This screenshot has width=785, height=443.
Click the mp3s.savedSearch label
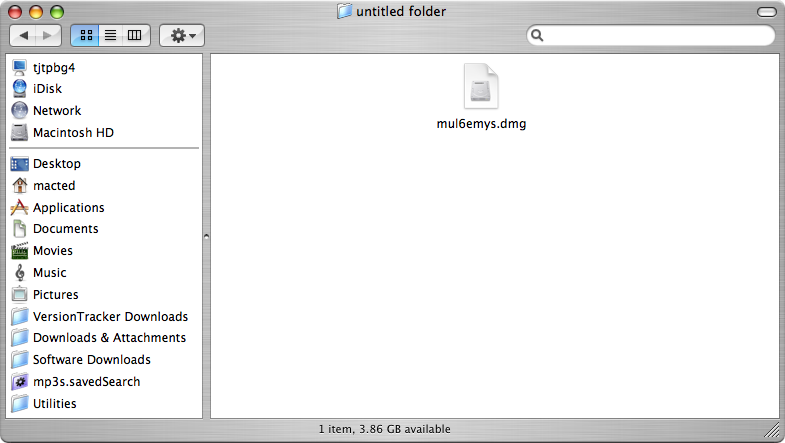coord(87,382)
